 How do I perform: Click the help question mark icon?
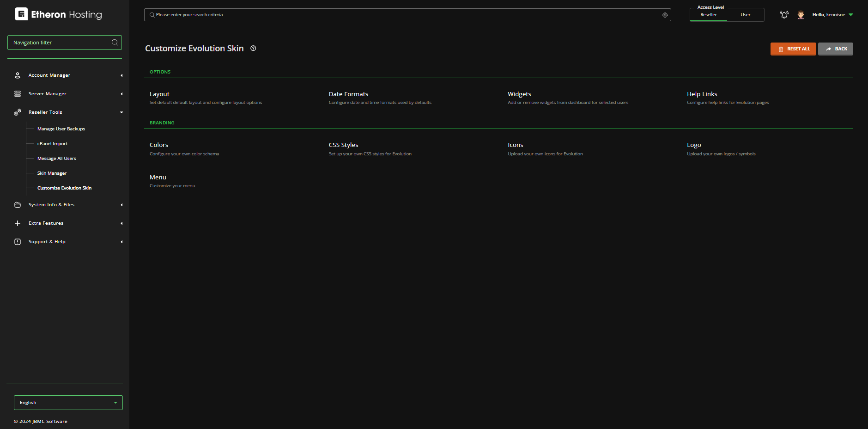click(253, 49)
